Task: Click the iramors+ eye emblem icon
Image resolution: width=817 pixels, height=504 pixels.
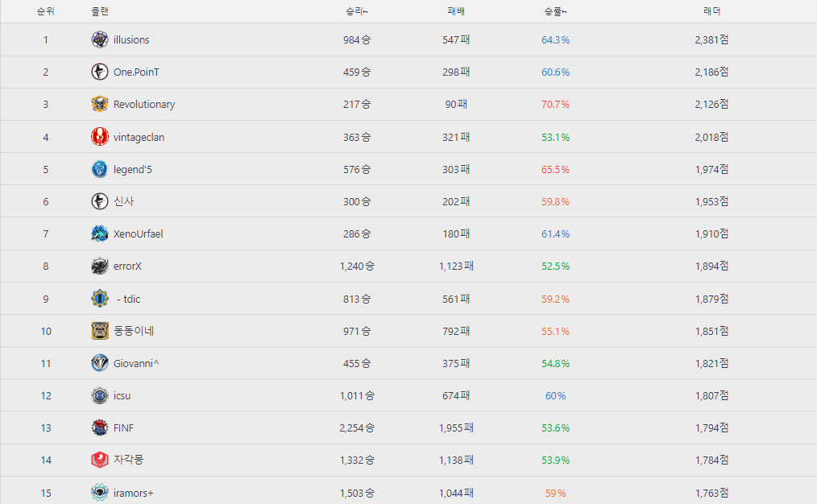Action: [x=100, y=493]
